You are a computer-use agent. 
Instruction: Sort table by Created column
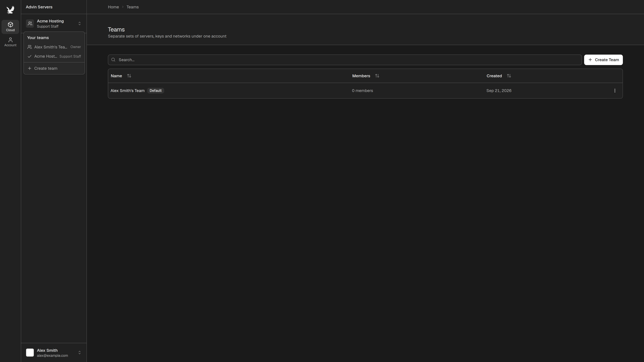coord(509,76)
